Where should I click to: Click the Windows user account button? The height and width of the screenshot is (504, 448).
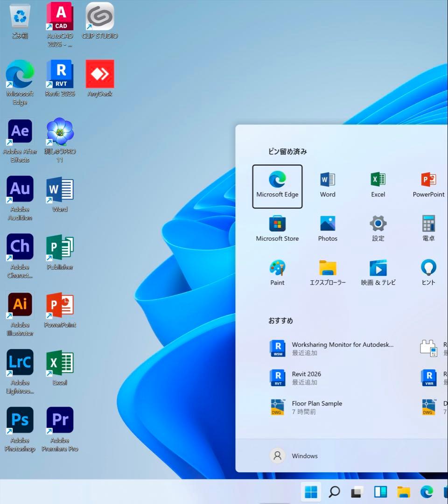point(294,456)
